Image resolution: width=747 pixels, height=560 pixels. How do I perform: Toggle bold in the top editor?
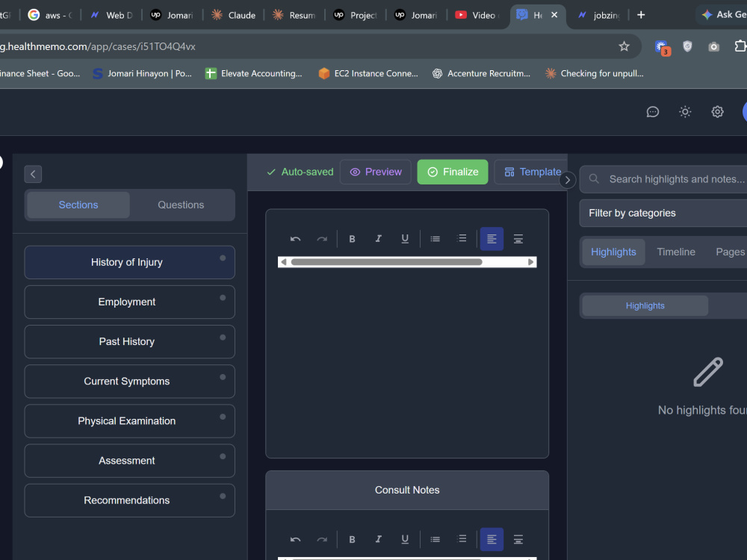tap(352, 239)
